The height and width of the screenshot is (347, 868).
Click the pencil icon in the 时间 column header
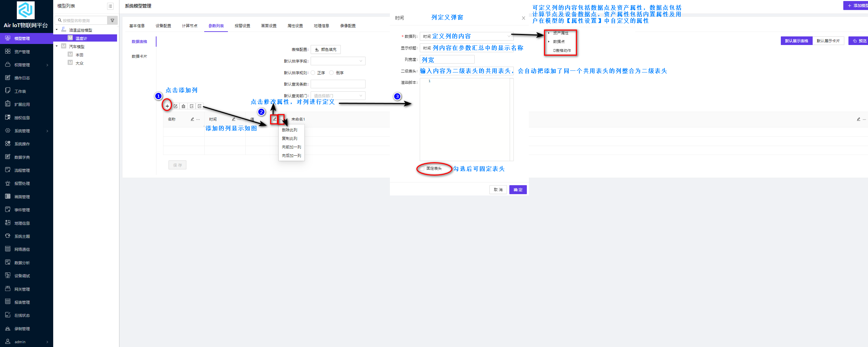pos(233,119)
